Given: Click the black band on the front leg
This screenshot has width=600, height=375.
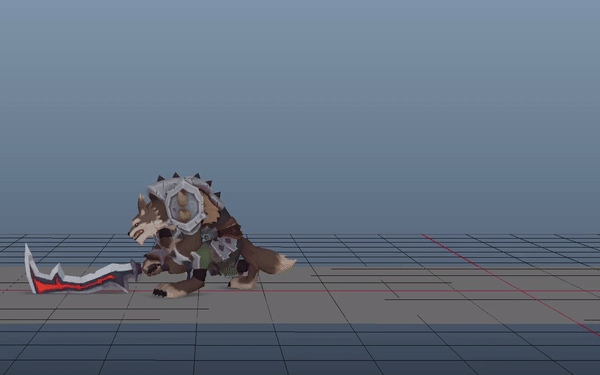Looking at the screenshot, I should pos(199,275).
